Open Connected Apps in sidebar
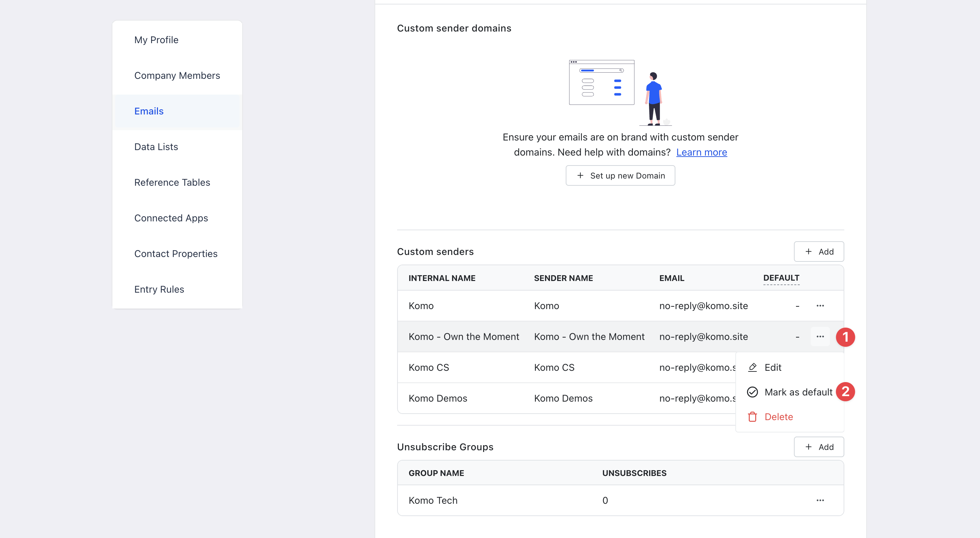The image size is (980, 538). (x=171, y=218)
